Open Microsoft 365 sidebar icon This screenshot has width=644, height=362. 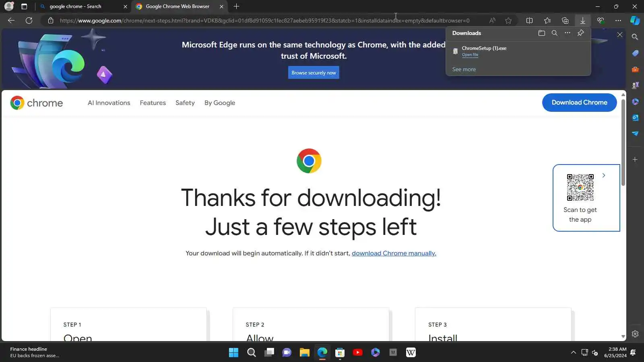pos(635,102)
